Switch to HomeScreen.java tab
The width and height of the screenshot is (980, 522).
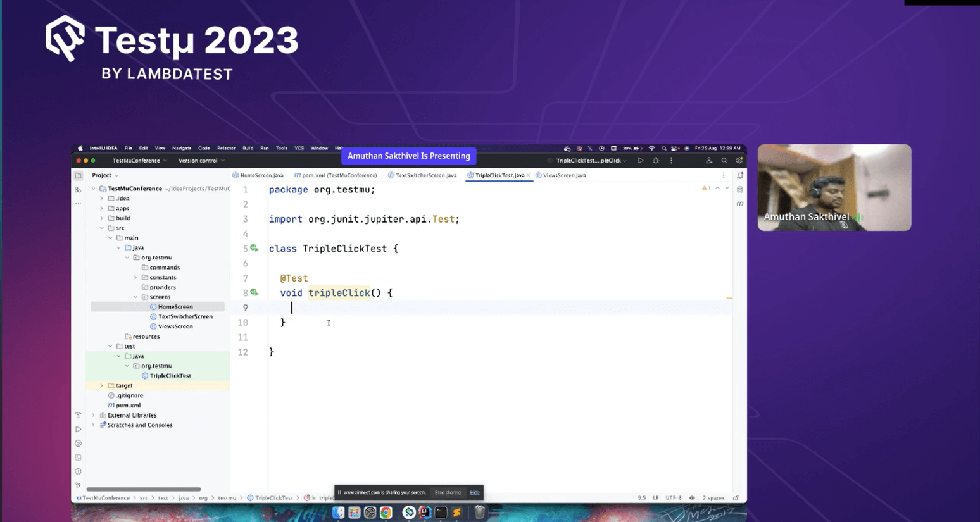tap(258, 175)
